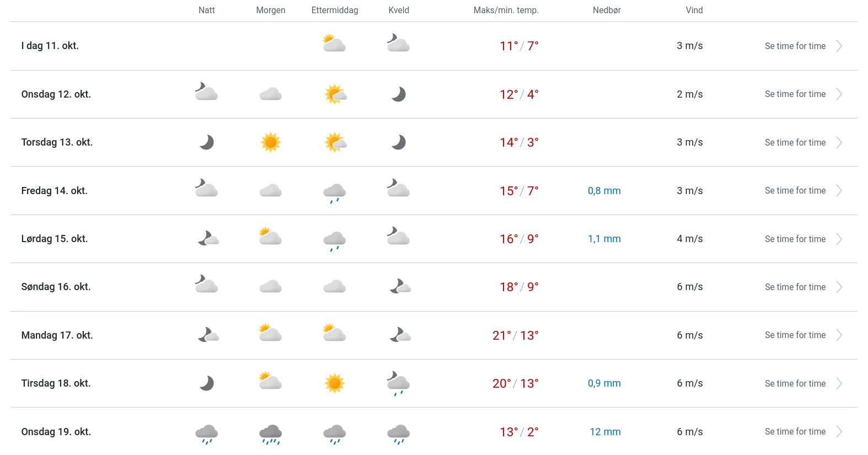
Task: Click the clear-night moon icon for Onsdag 12. okt. evening
Action: coord(398,94)
